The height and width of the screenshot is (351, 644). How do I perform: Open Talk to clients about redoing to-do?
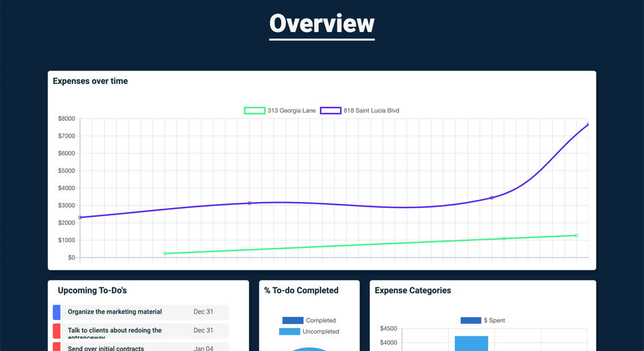pyautogui.click(x=141, y=331)
